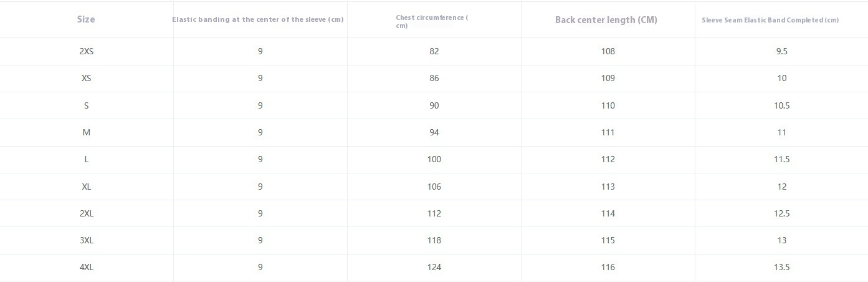
Task: Click the 4XL size cell
Action: 87,267
